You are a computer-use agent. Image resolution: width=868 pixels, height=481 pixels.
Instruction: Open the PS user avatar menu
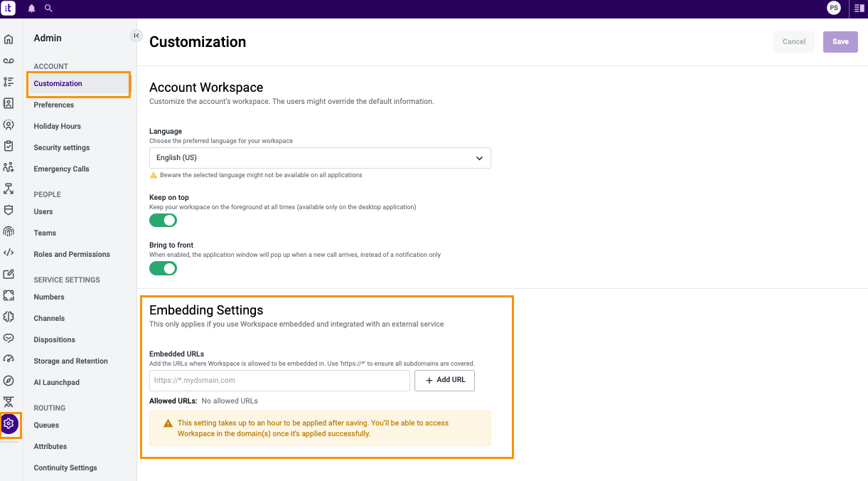(833, 9)
